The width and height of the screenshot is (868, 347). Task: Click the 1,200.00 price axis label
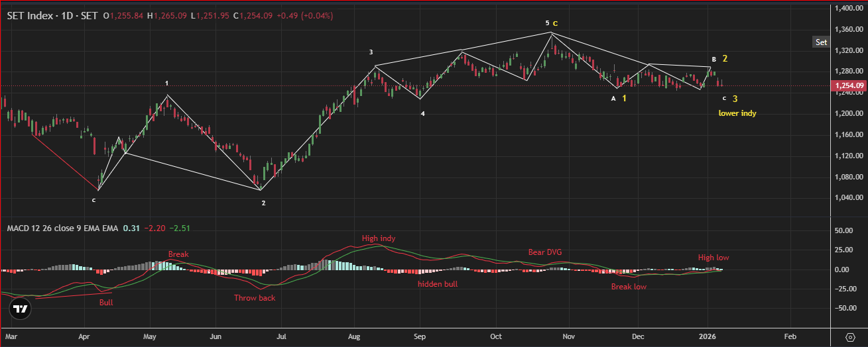point(848,114)
